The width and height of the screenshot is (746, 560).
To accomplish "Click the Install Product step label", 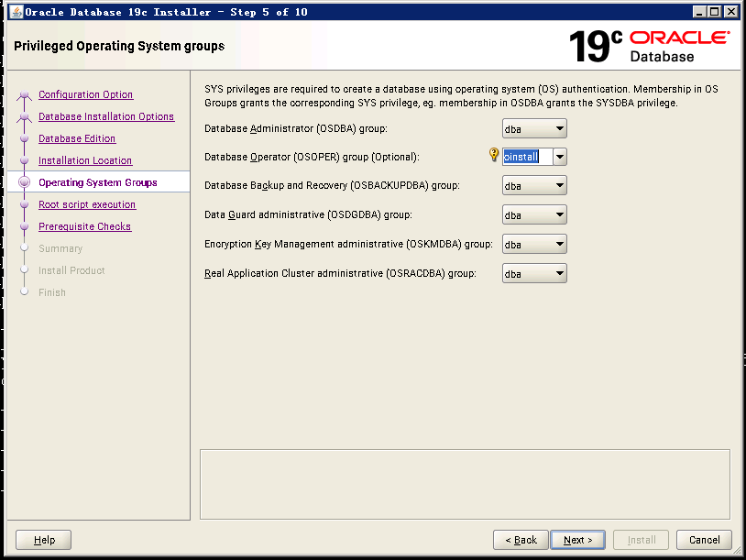I will click(x=71, y=270).
